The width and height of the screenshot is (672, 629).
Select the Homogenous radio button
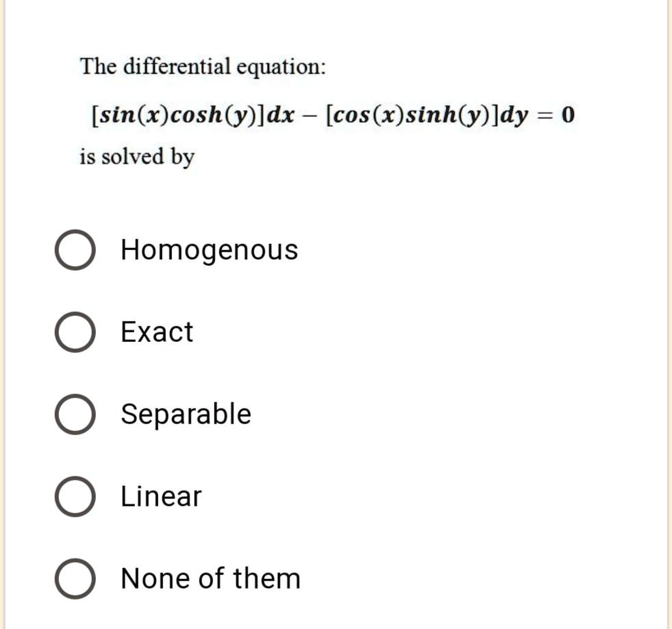click(75, 249)
